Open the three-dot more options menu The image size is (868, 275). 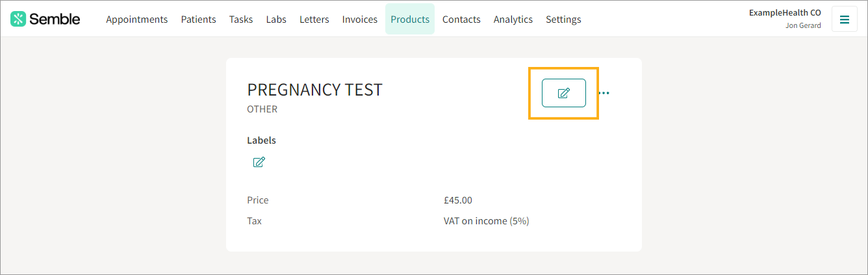tap(604, 93)
